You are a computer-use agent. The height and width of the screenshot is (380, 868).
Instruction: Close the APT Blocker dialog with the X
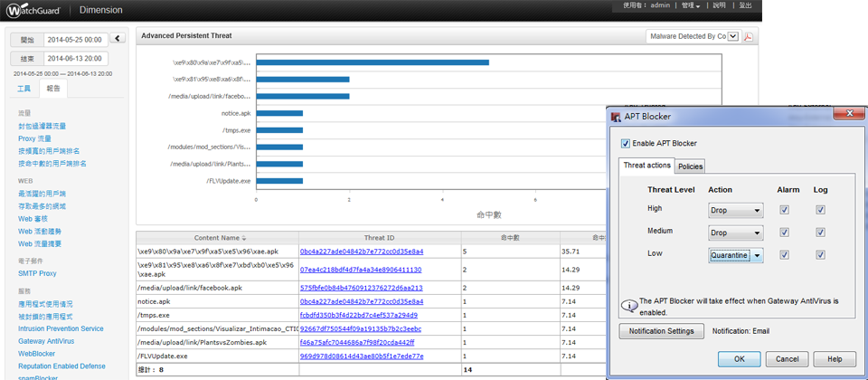click(x=847, y=116)
